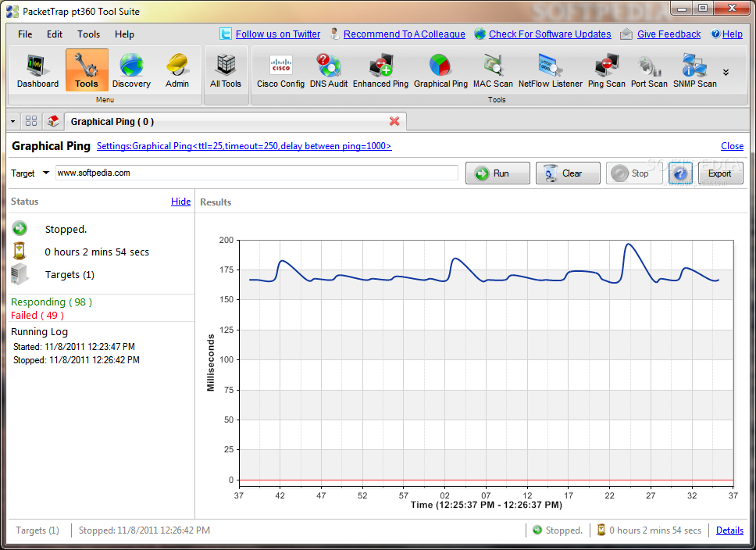Screen dimensions: 756x550
Task: Click the blue help question mark button
Action: pos(680,173)
